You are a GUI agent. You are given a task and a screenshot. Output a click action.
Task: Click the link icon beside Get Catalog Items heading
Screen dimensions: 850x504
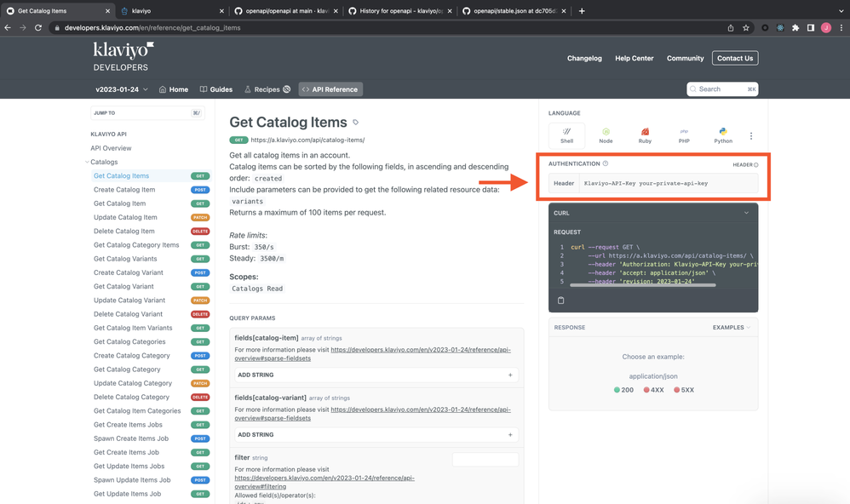pos(356,123)
